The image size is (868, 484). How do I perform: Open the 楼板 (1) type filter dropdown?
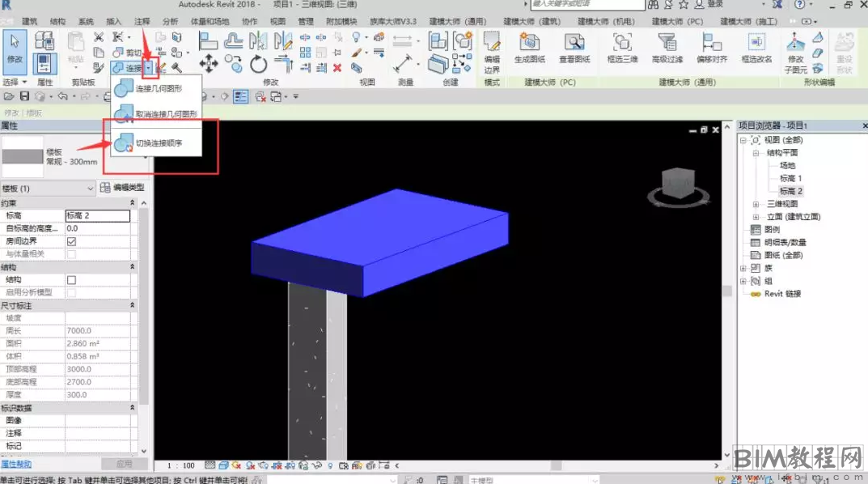[49, 189]
